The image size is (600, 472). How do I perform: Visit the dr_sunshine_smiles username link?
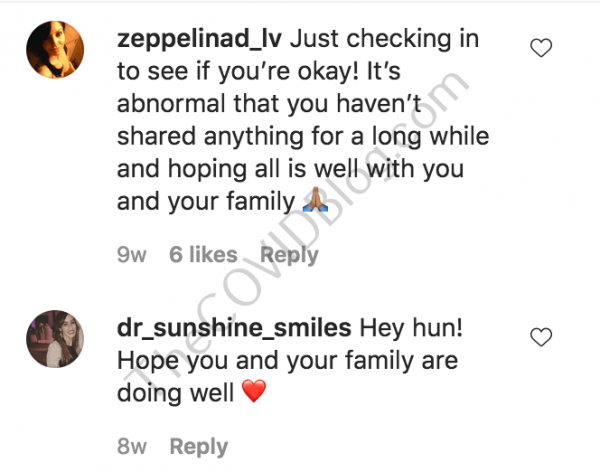tap(232, 329)
